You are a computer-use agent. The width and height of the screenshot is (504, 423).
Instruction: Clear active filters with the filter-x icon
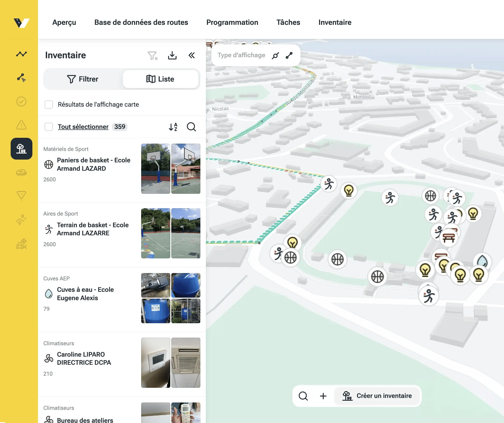pos(153,56)
